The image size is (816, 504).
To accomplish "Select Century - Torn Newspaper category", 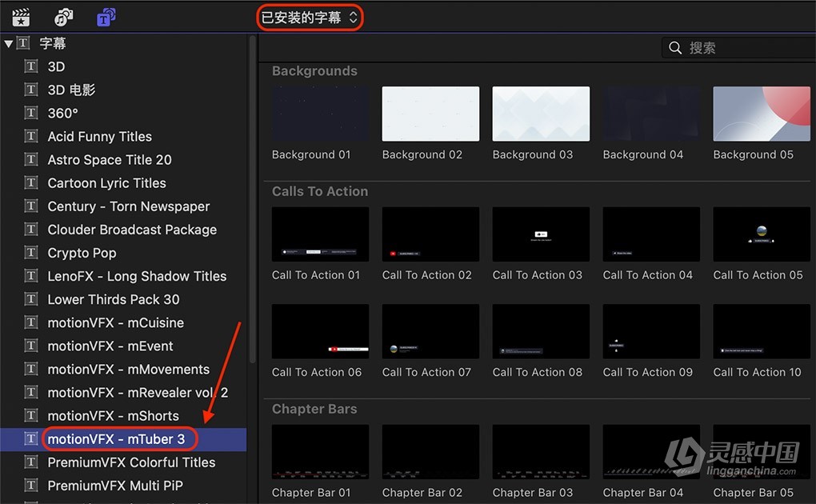I will click(129, 206).
